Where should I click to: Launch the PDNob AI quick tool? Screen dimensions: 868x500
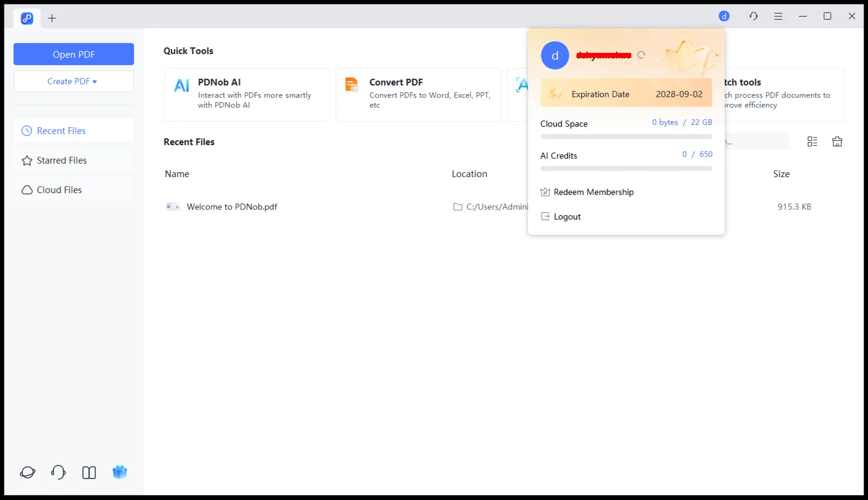pyautogui.click(x=247, y=95)
